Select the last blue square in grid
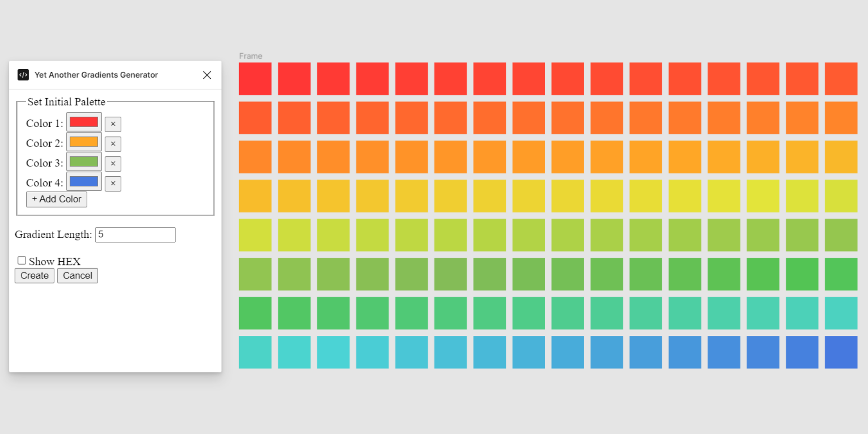 841,352
